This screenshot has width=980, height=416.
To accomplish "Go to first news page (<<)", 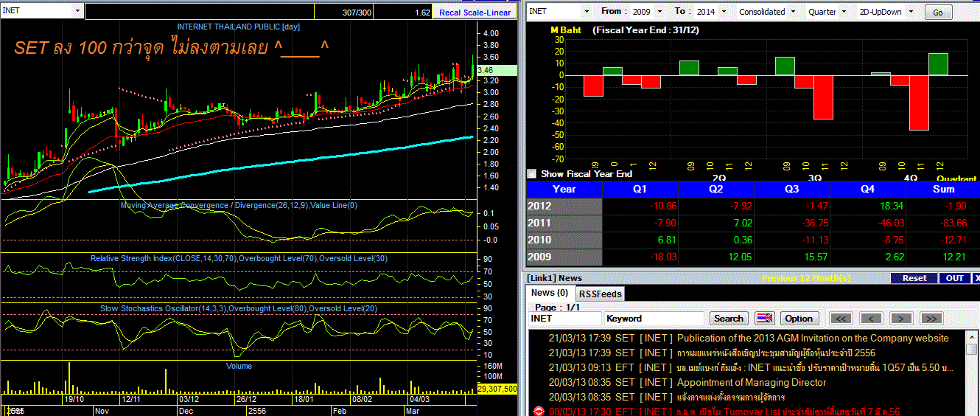I will pos(841,319).
